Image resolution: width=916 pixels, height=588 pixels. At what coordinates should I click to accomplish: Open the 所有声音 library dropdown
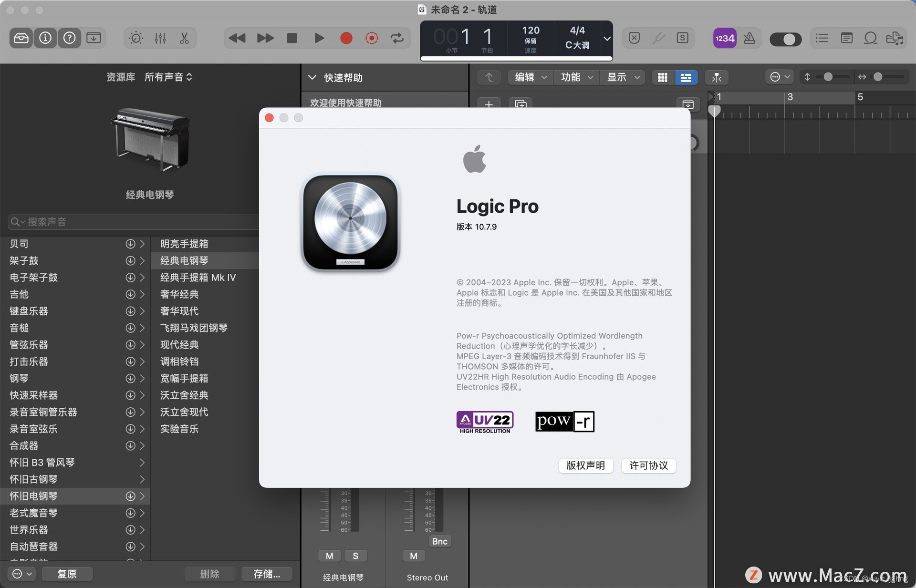coord(168,77)
